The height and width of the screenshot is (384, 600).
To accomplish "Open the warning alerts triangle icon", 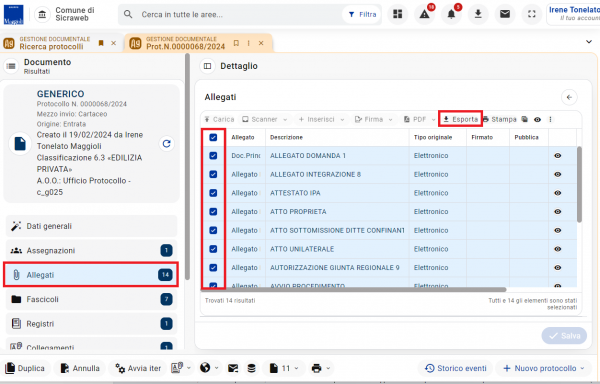I will (x=424, y=14).
